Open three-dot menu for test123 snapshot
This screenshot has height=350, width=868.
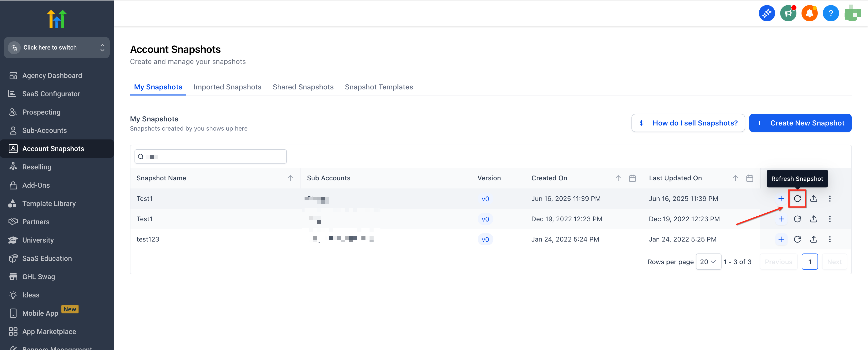pyautogui.click(x=830, y=239)
